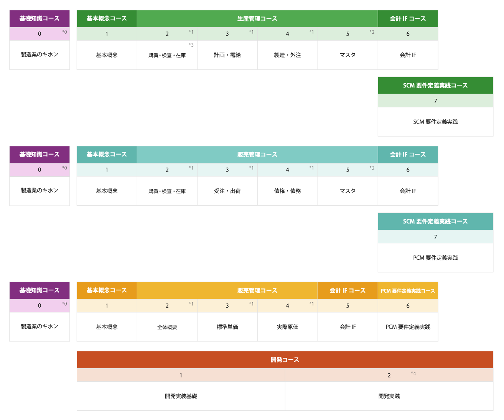
Task: Click the 製造・外注 course cell
Action: tap(287, 55)
